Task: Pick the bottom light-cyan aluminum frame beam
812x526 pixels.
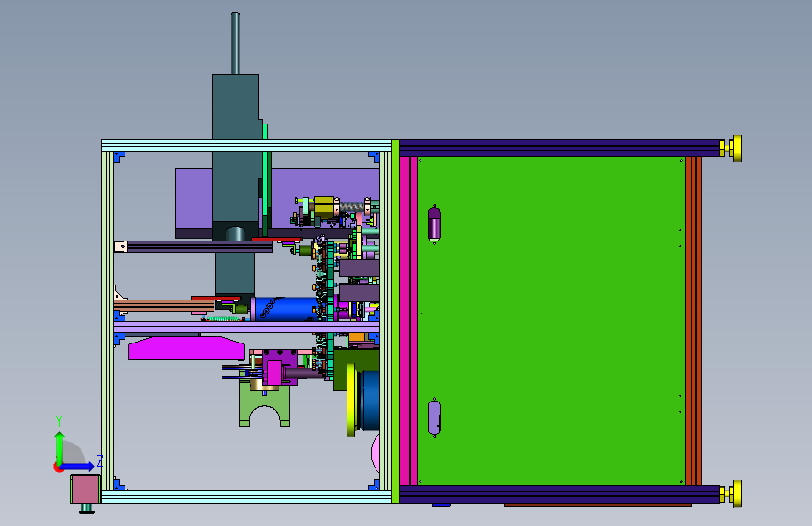Action: [246, 497]
